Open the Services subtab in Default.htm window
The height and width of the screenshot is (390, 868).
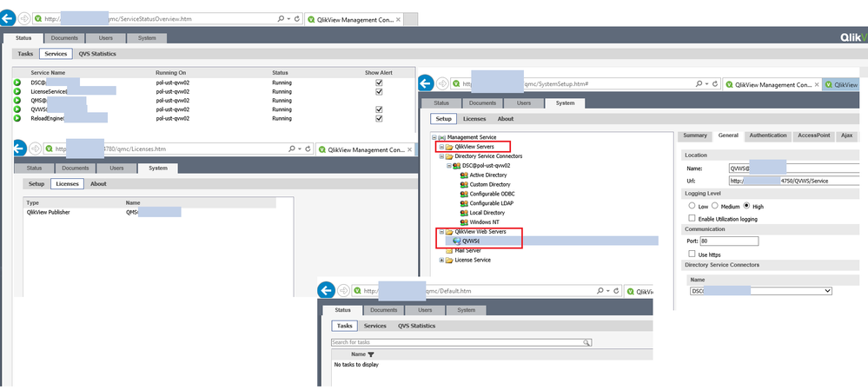pos(374,326)
